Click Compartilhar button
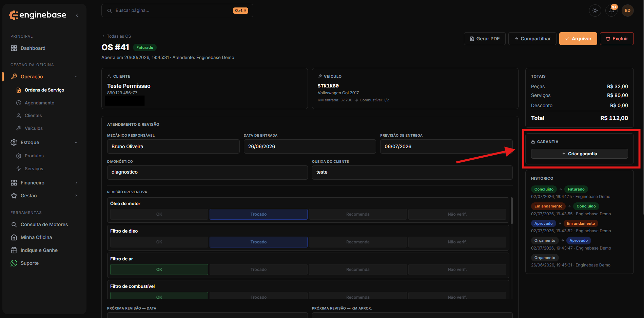The image size is (644, 318). tap(532, 39)
